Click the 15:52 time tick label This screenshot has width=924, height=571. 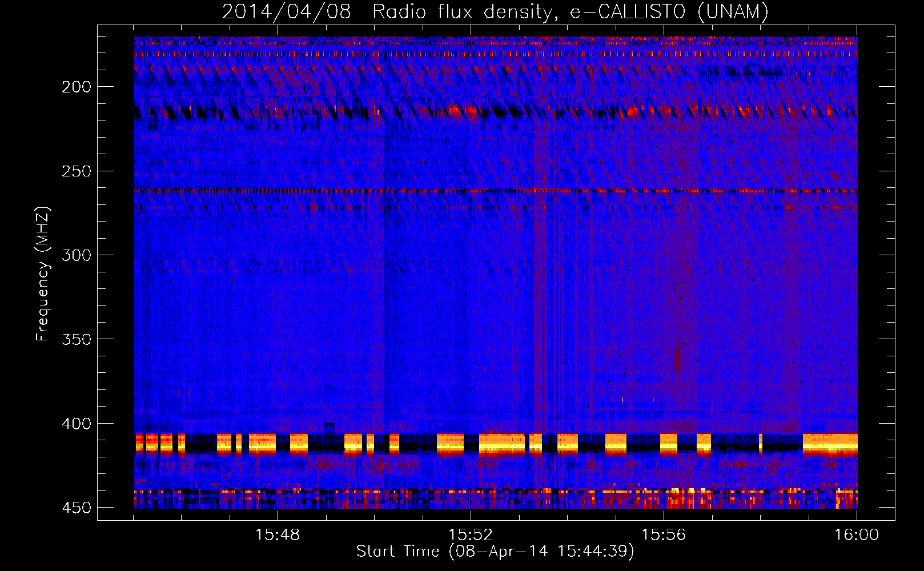(x=471, y=535)
